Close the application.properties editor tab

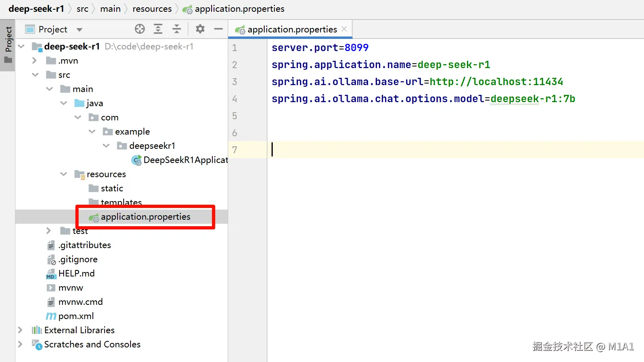coord(344,29)
